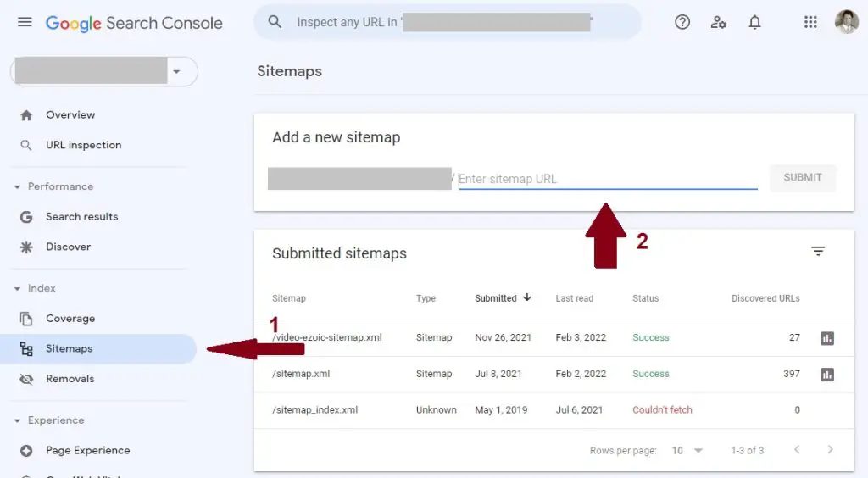Open the notifications bell
Image resolution: width=868 pixels, height=478 pixels.
point(754,22)
